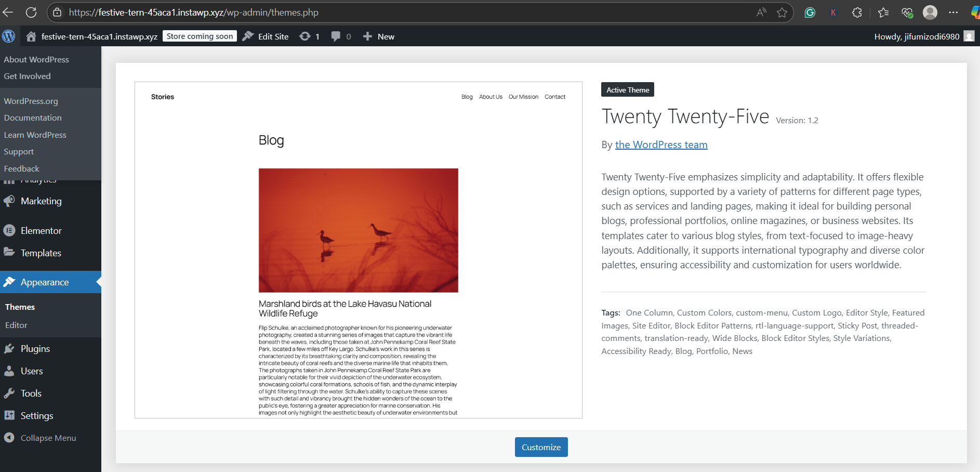Click the Active Theme badge

(628, 89)
